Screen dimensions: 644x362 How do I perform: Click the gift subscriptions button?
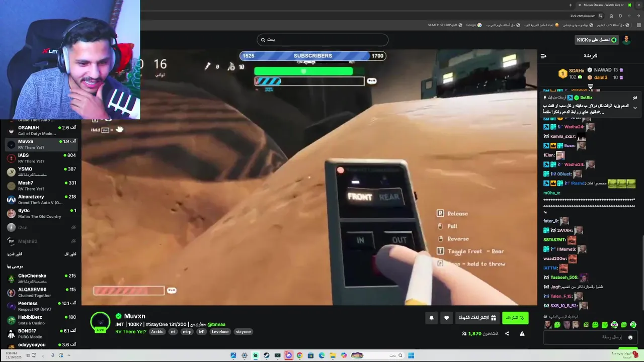[x=477, y=318]
